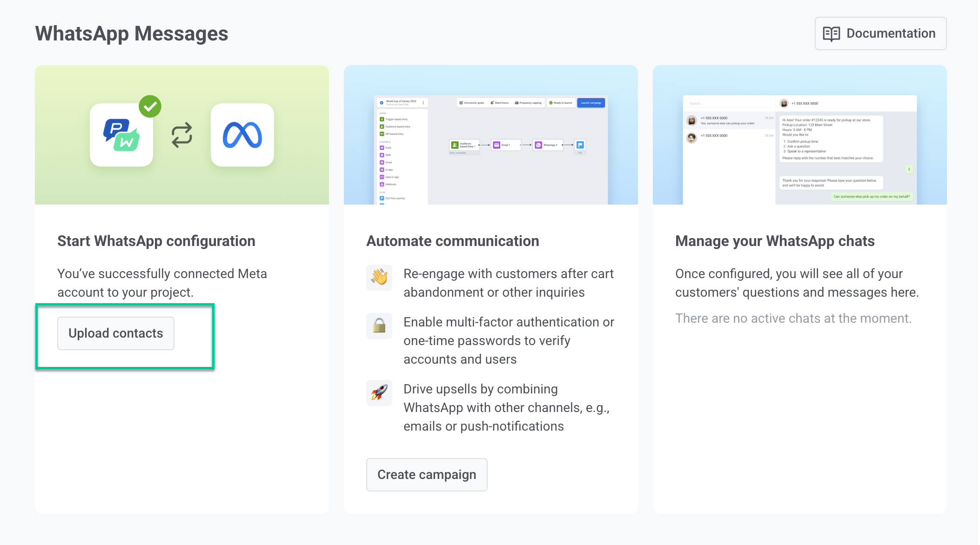Open the WhatsApp chat preview thumbnail

pyautogui.click(x=799, y=149)
